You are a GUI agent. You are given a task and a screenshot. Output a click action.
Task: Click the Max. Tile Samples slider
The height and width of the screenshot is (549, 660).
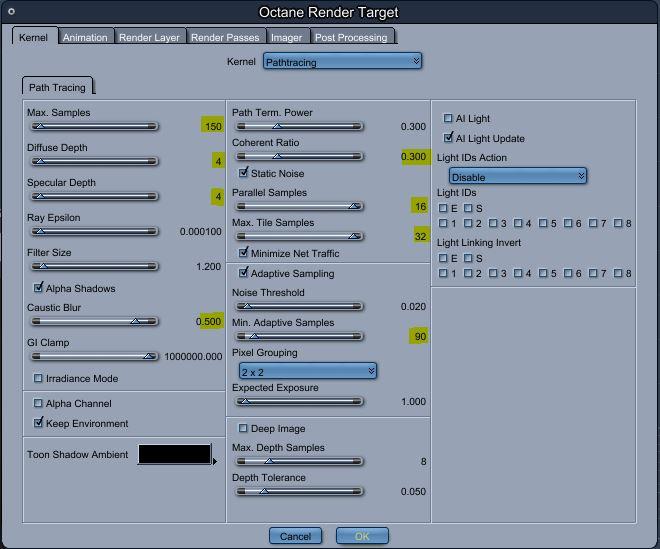point(300,236)
